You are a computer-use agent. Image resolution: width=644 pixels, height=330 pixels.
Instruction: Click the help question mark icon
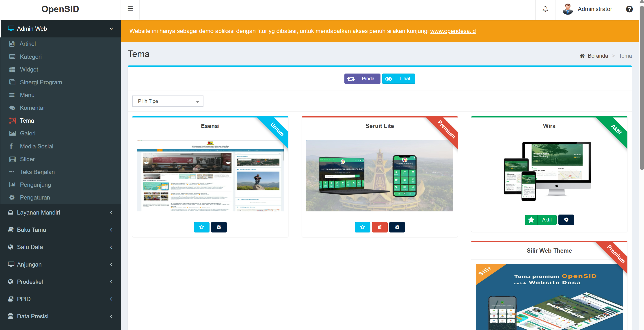(629, 9)
